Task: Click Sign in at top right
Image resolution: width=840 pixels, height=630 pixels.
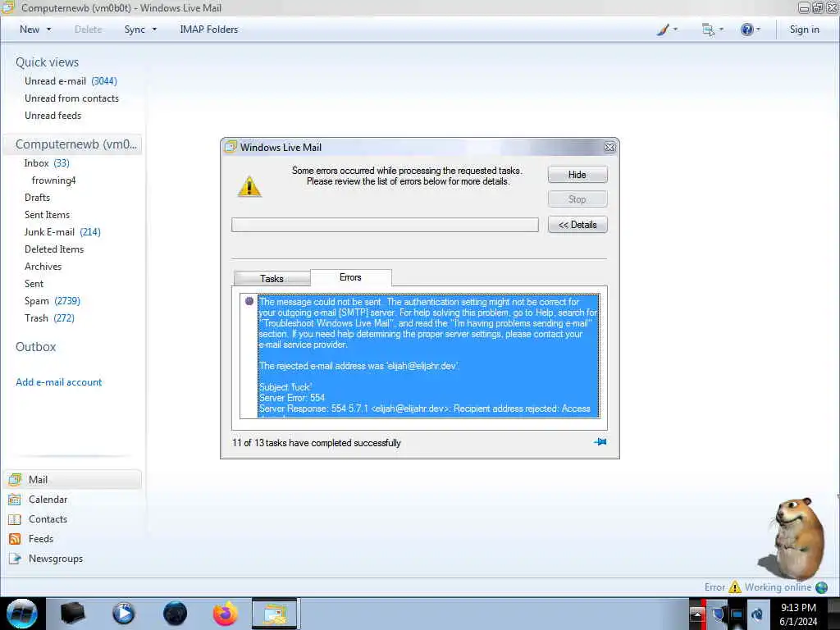Action: (x=804, y=30)
